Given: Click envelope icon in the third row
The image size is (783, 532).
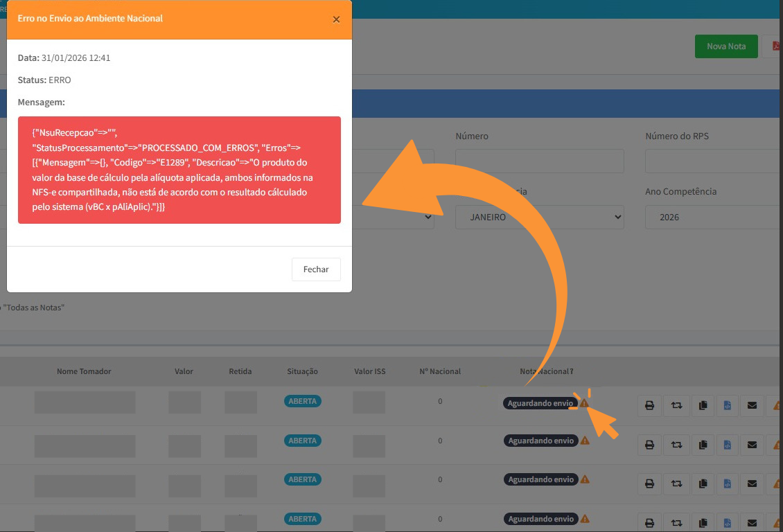Looking at the screenshot, I should click(752, 483).
